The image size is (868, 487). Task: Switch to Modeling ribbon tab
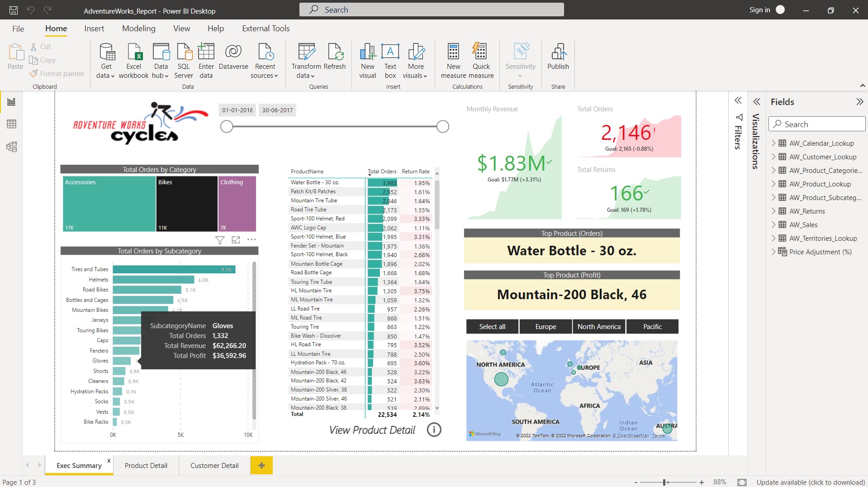[138, 29]
